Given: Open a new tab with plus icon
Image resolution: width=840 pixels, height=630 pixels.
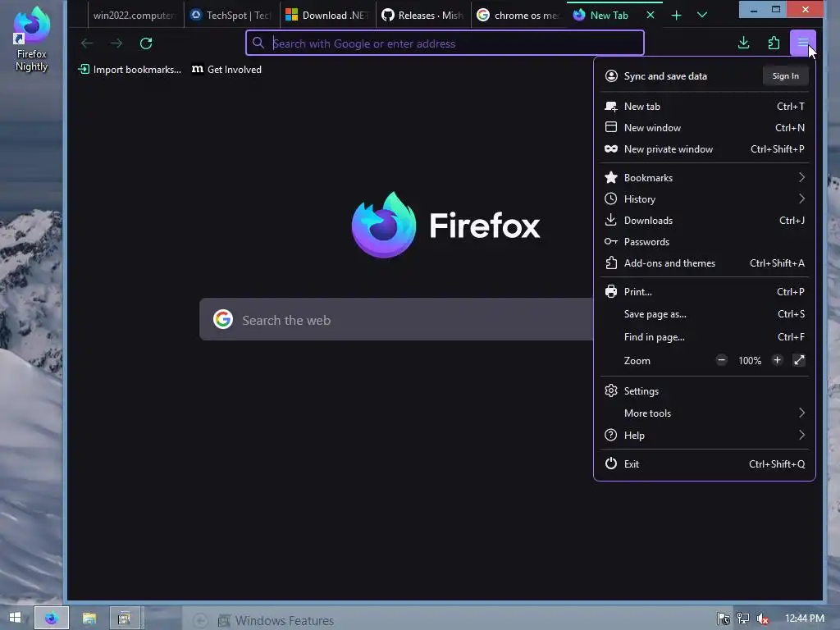Looking at the screenshot, I should pos(676,16).
